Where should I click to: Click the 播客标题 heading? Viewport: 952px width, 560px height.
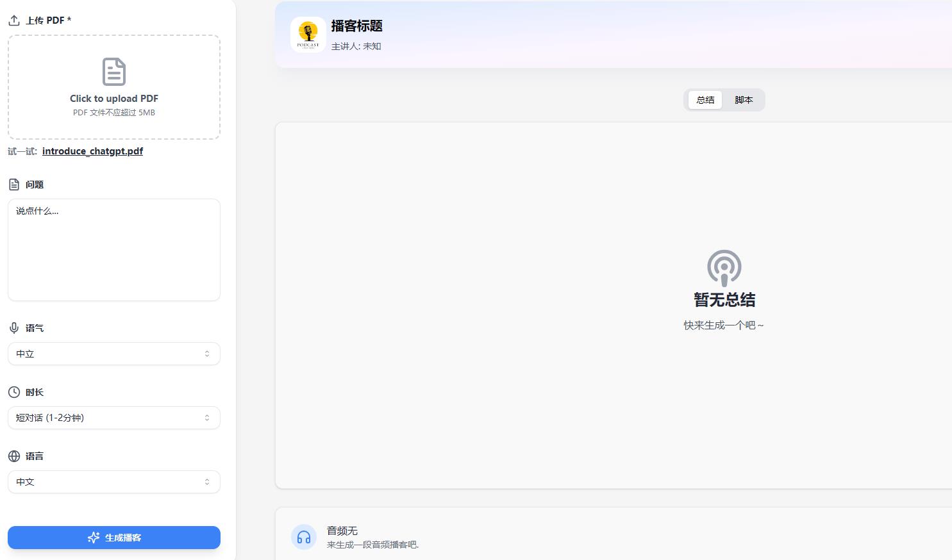click(356, 26)
